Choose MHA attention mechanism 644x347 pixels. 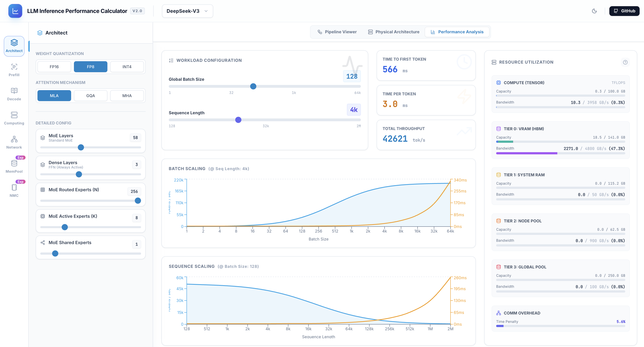click(x=127, y=96)
